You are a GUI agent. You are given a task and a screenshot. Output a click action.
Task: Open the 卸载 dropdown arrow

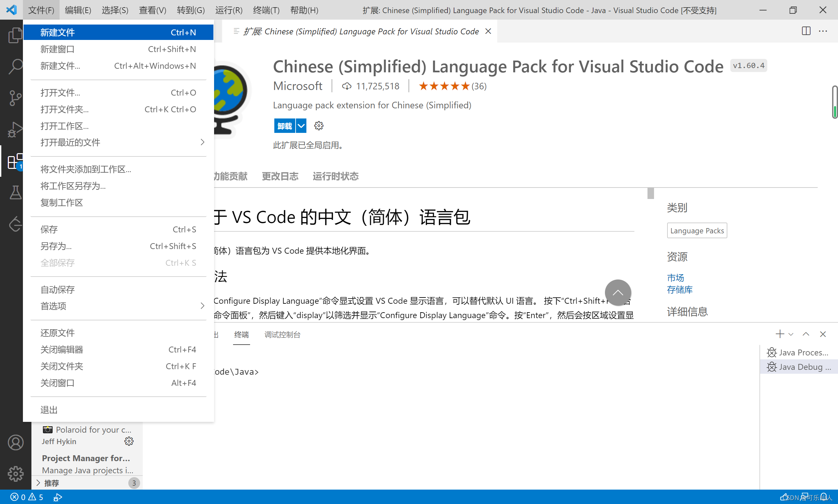[x=301, y=126]
